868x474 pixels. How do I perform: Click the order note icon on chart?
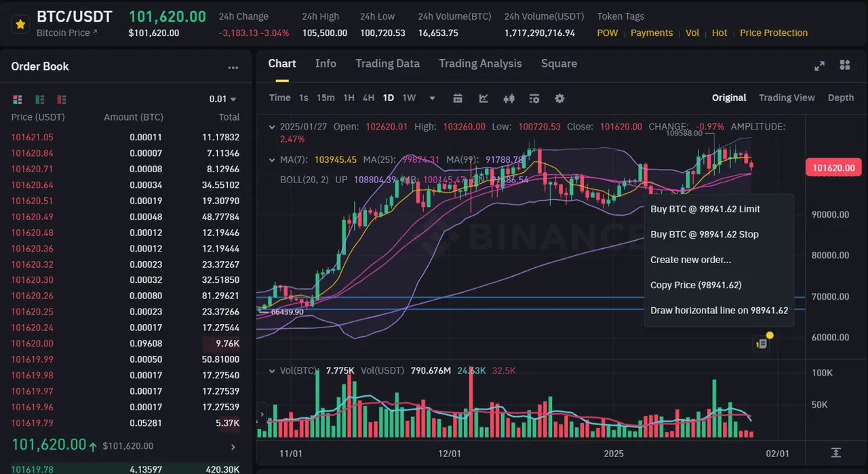tap(762, 344)
